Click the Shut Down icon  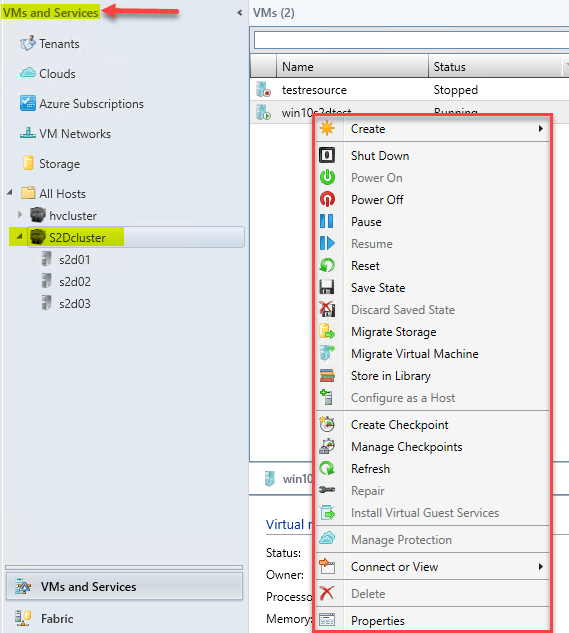tap(327, 155)
